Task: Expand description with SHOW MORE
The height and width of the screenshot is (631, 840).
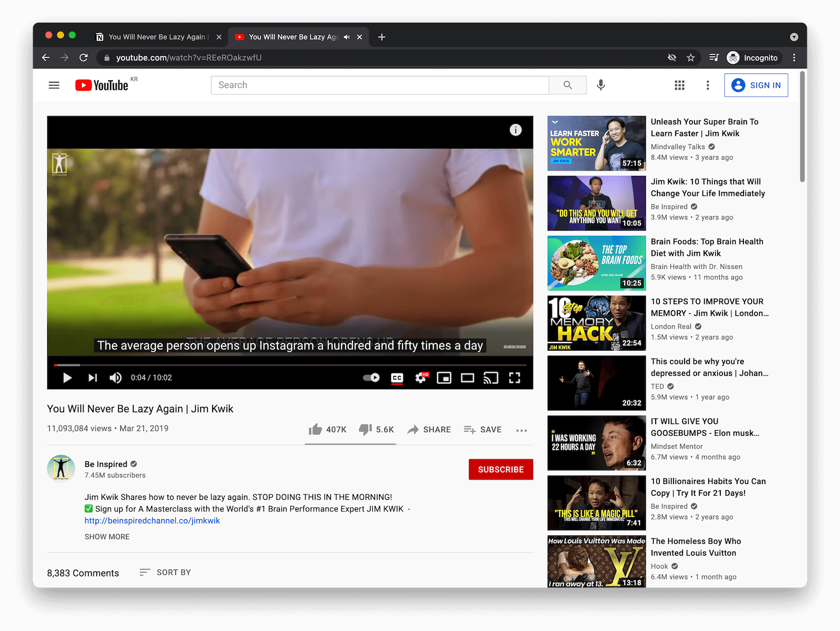Action: 107,537
